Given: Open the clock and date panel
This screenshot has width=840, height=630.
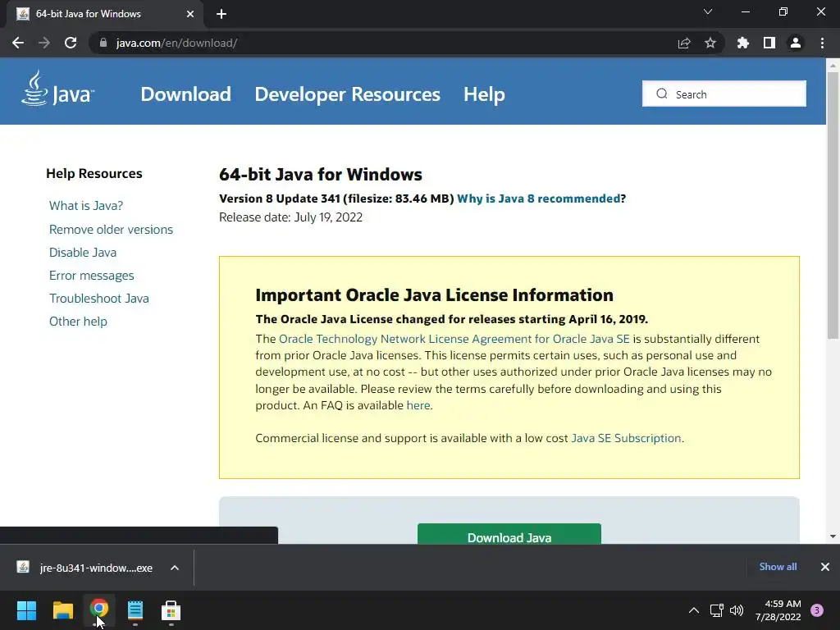Looking at the screenshot, I should pyautogui.click(x=778, y=610).
